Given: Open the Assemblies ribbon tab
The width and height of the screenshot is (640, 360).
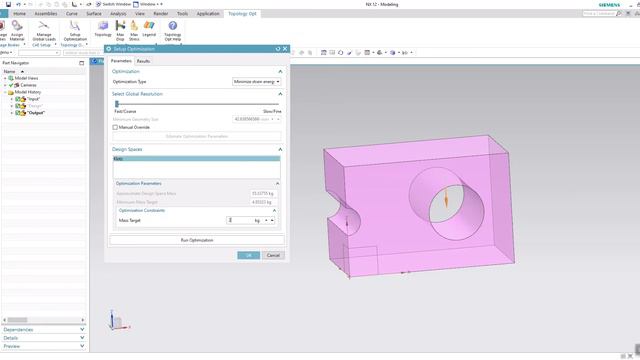Looking at the screenshot, I should coord(46,13).
